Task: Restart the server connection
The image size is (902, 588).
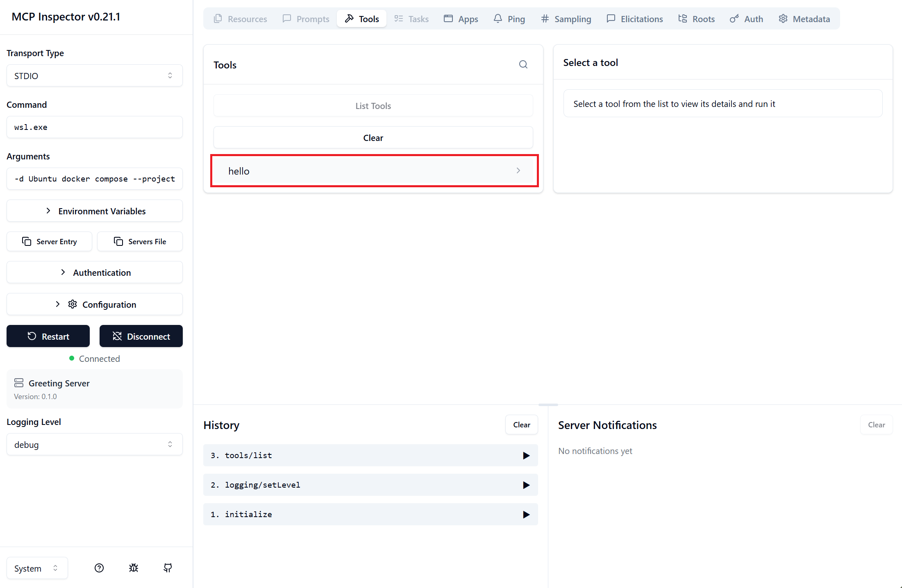Action: tap(48, 336)
